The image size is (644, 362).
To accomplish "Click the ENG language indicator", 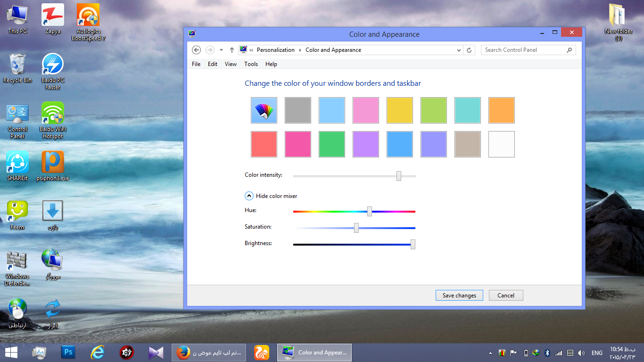I will click(597, 353).
